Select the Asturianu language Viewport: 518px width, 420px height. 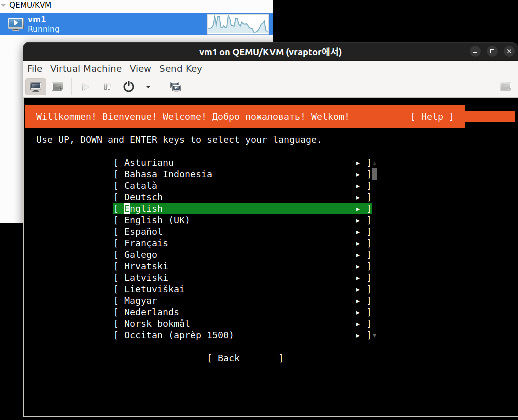tap(242, 163)
